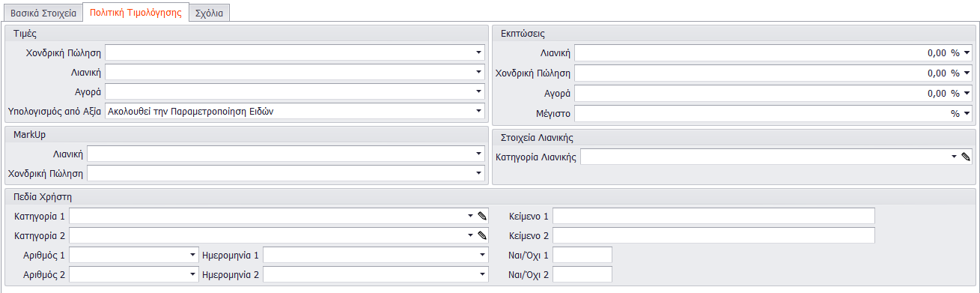Click the edit pencil beside Κατηγορία 1

482,216
